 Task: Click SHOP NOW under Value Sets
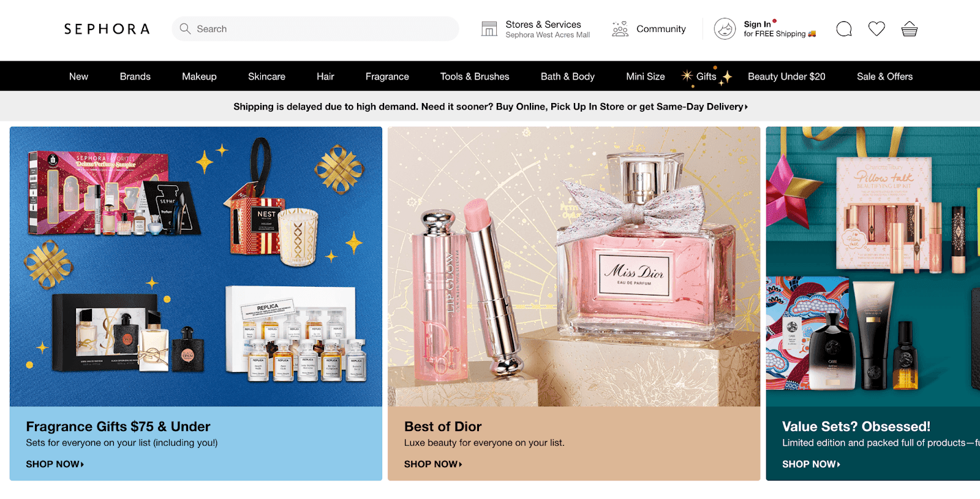pyautogui.click(x=811, y=464)
